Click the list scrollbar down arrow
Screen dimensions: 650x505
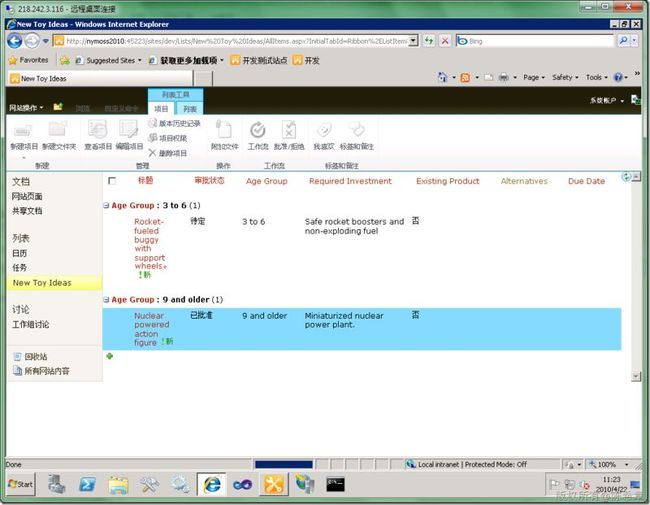coord(635,376)
